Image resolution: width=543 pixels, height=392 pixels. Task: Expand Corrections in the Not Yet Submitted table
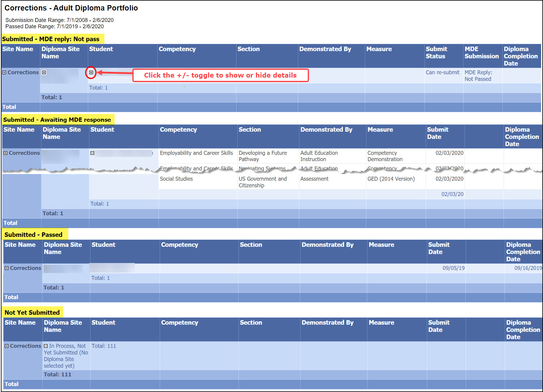click(7, 346)
